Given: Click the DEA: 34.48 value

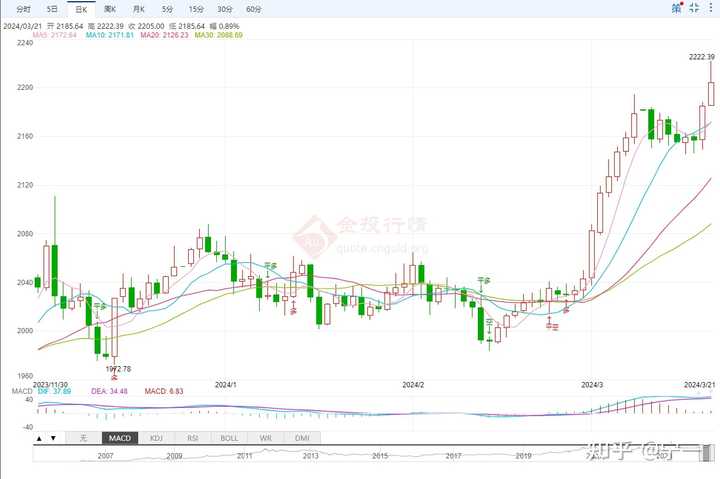Looking at the screenshot, I should pos(109,391).
